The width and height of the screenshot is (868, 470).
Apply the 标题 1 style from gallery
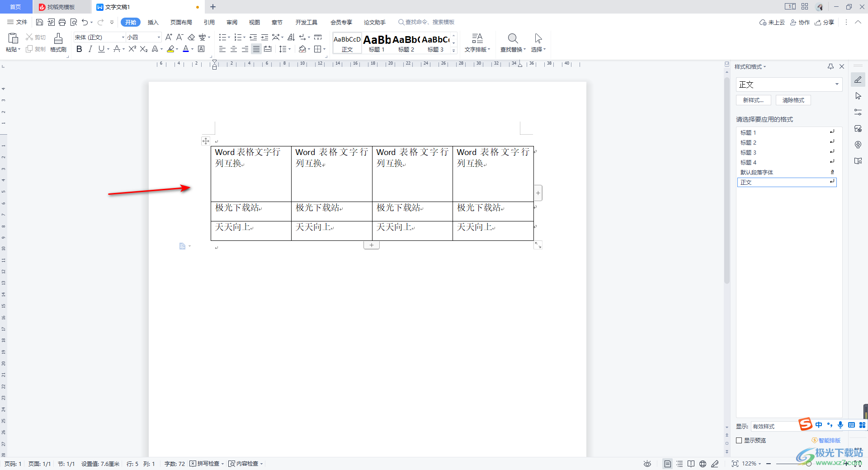point(377,43)
